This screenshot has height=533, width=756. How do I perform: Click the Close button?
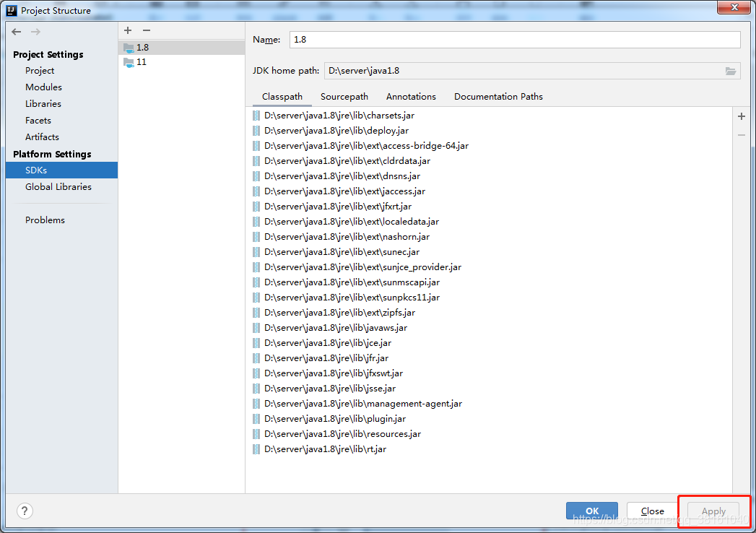pyautogui.click(x=652, y=511)
